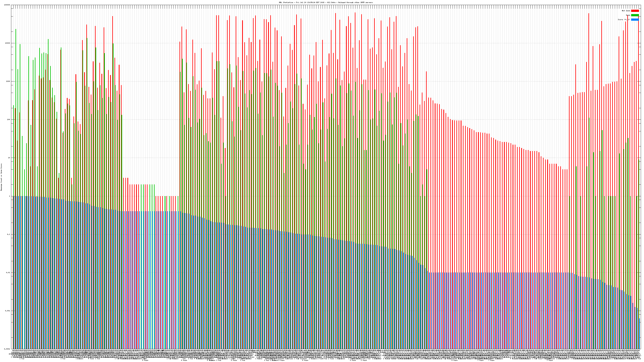Select the 'Not Spam' legend label
Screen dimensions: 644x362
(626, 11)
